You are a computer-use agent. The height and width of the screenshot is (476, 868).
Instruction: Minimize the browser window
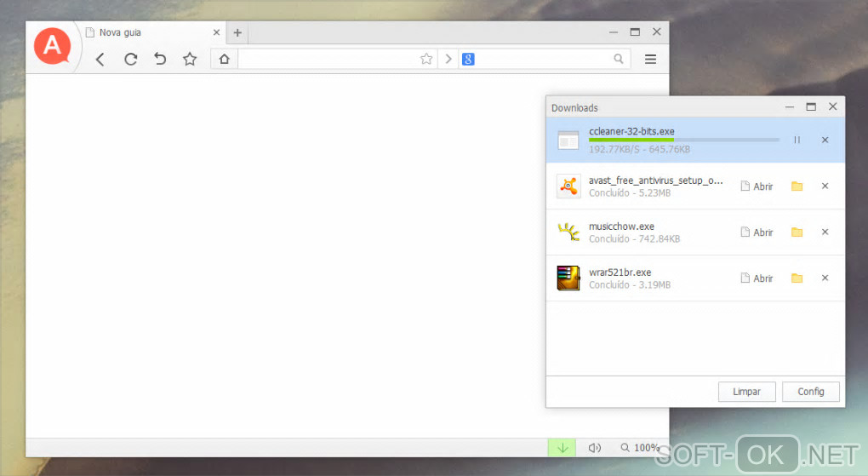(x=614, y=32)
